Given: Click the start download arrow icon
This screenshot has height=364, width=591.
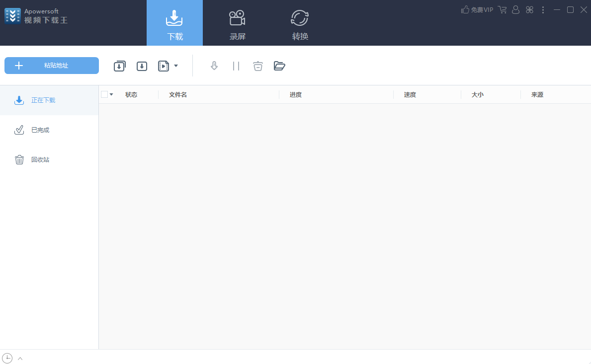Looking at the screenshot, I should pos(214,66).
